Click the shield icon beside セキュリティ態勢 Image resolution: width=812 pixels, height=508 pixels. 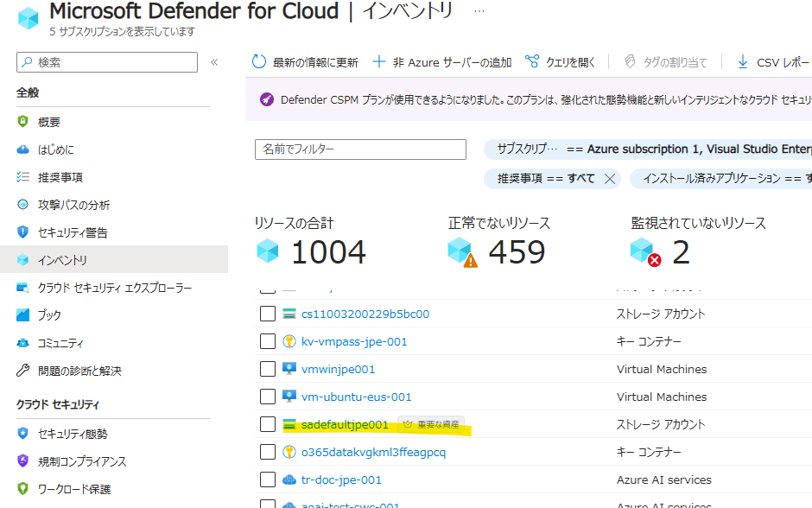click(22, 434)
